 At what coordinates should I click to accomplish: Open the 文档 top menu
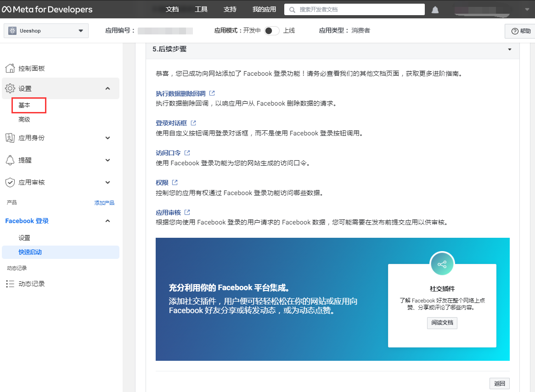tap(172, 9)
